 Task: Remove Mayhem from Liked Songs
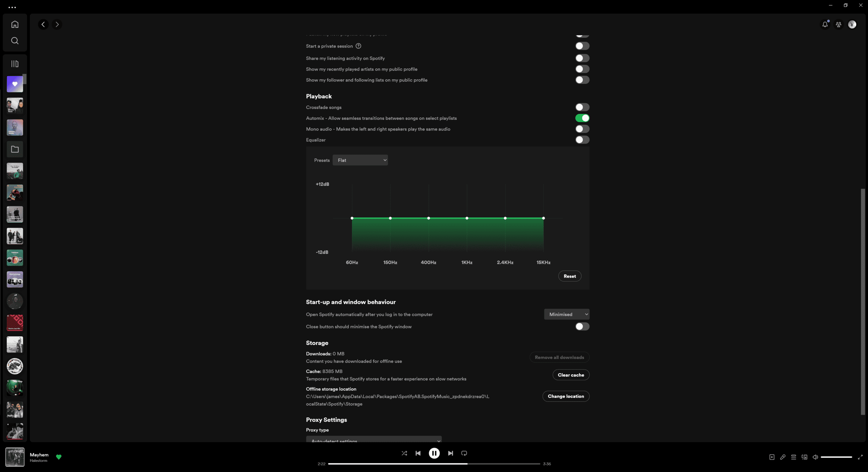59,457
